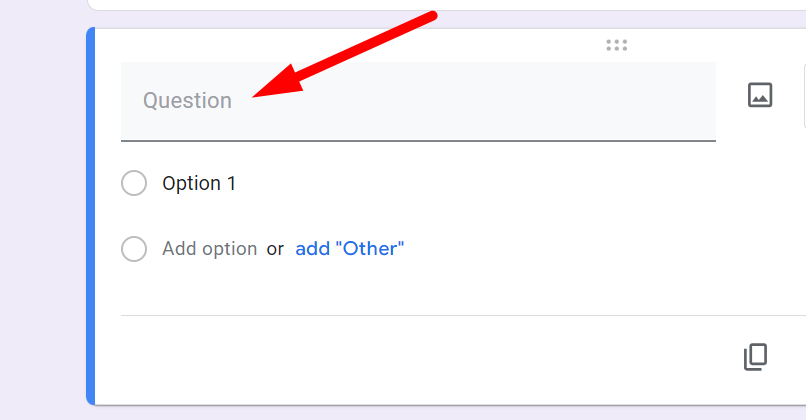Click the empty circle beside Add option
Viewport: 806px width, 420px height.
[x=134, y=249]
